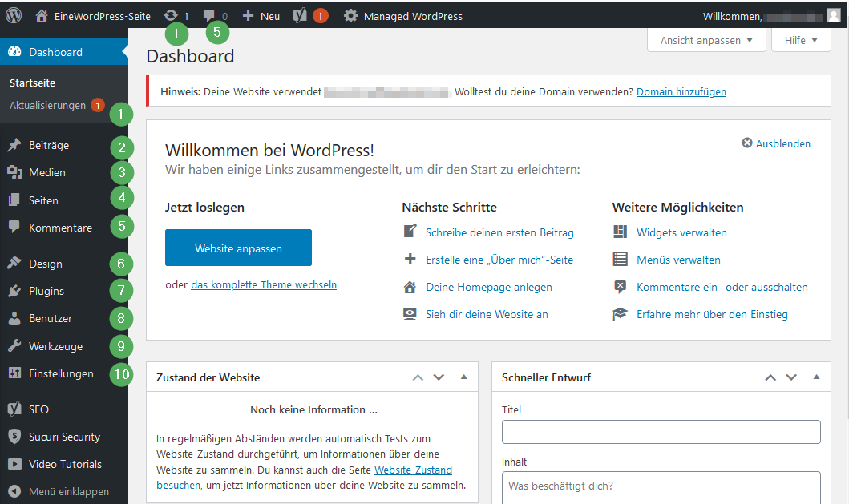Click the Was beschäftigt dich? text area
Image resolution: width=849 pixels, height=504 pixels.
click(x=661, y=487)
